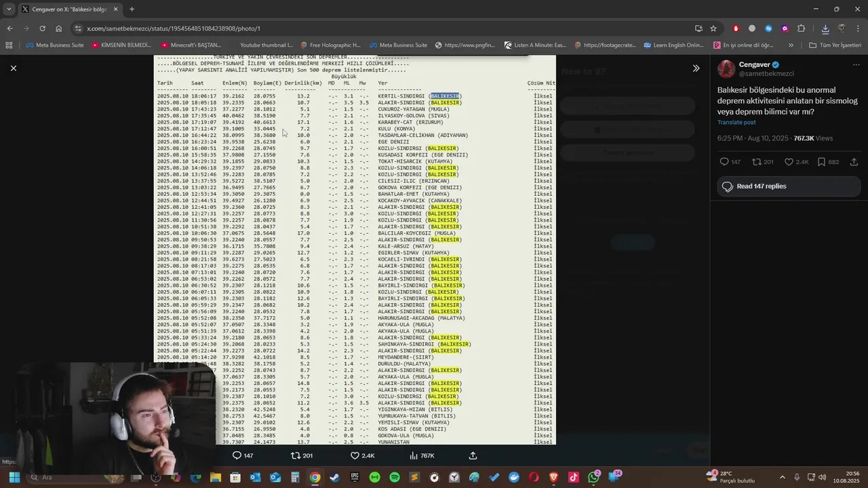
Task: View analytics icon showing 767K under the photo
Action: pos(413,455)
